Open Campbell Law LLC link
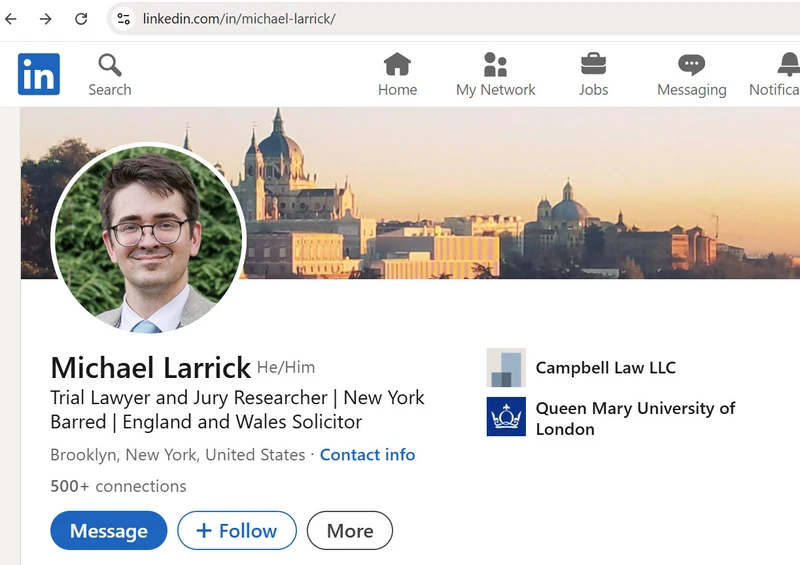The width and height of the screenshot is (800, 565). pyautogui.click(x=606, y=367)
